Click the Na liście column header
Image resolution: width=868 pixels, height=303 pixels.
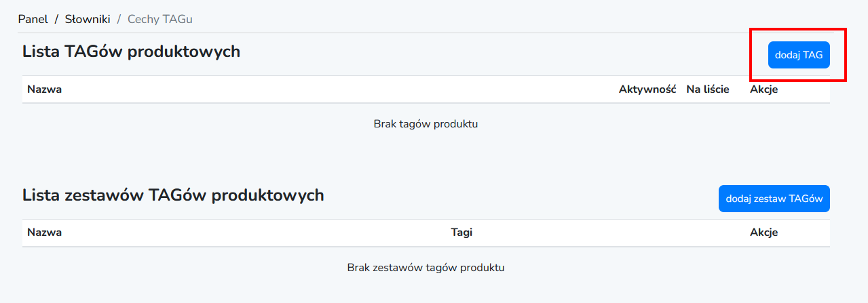[x=707, y=89]
